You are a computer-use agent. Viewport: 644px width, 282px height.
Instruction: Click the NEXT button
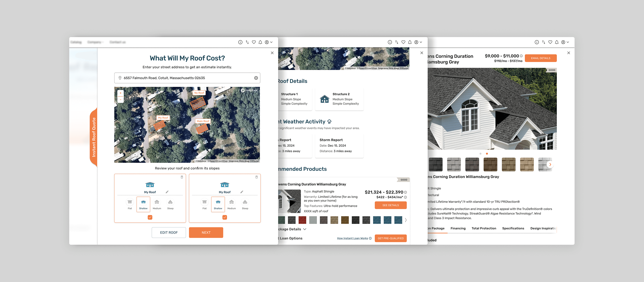click(206, 232)
